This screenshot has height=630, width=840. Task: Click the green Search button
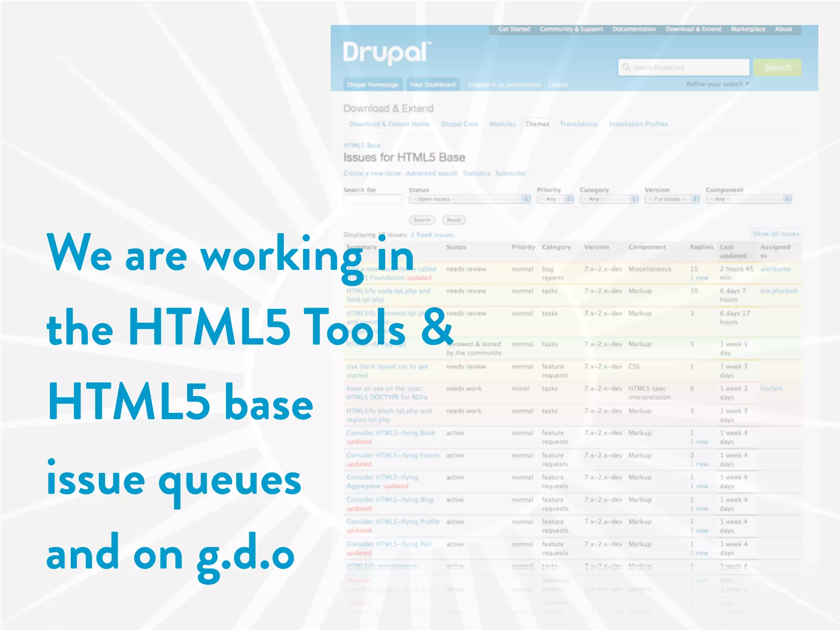tap(777, 67)
